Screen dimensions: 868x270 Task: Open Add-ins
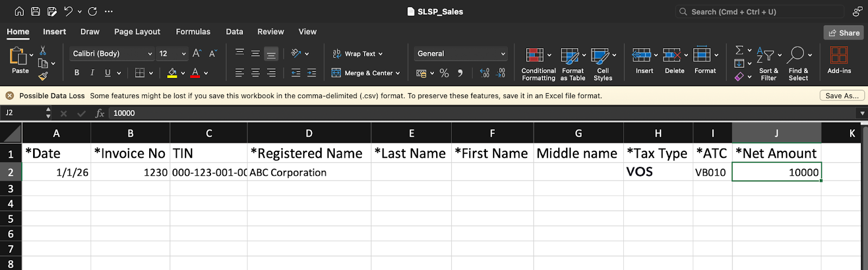(x=839, y=60)
